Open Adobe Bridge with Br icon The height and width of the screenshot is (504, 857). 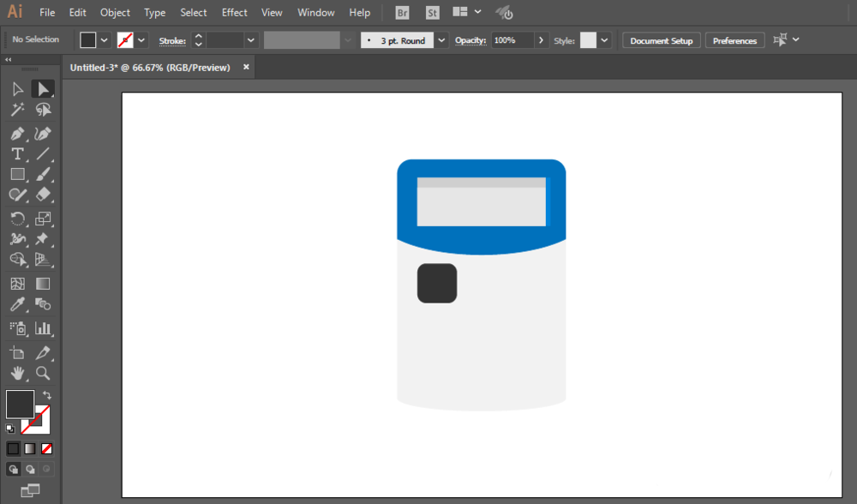tap(402, 13)
